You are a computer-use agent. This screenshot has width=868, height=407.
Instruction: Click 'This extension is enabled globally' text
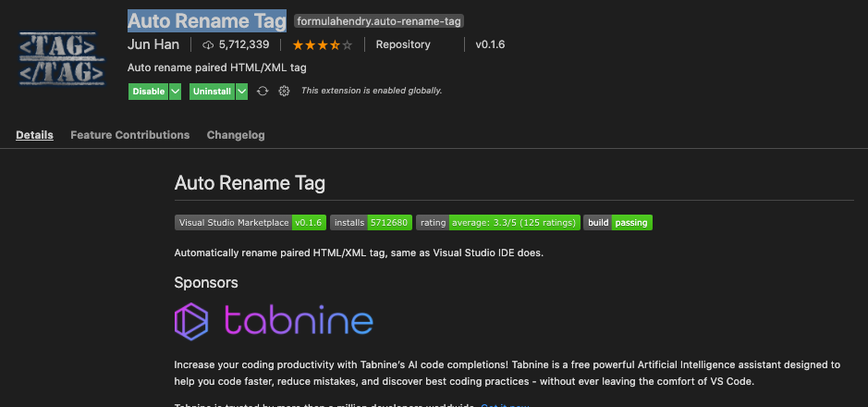tap(372, 91)
